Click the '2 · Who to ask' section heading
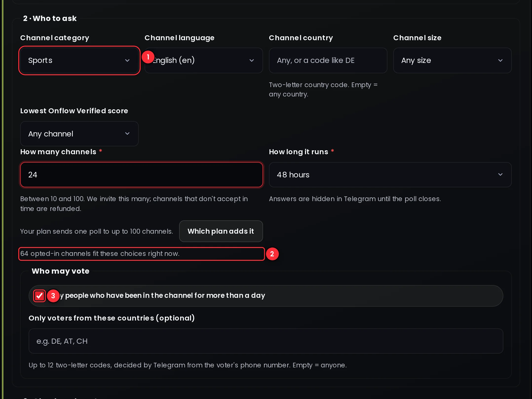 [50, 19]
